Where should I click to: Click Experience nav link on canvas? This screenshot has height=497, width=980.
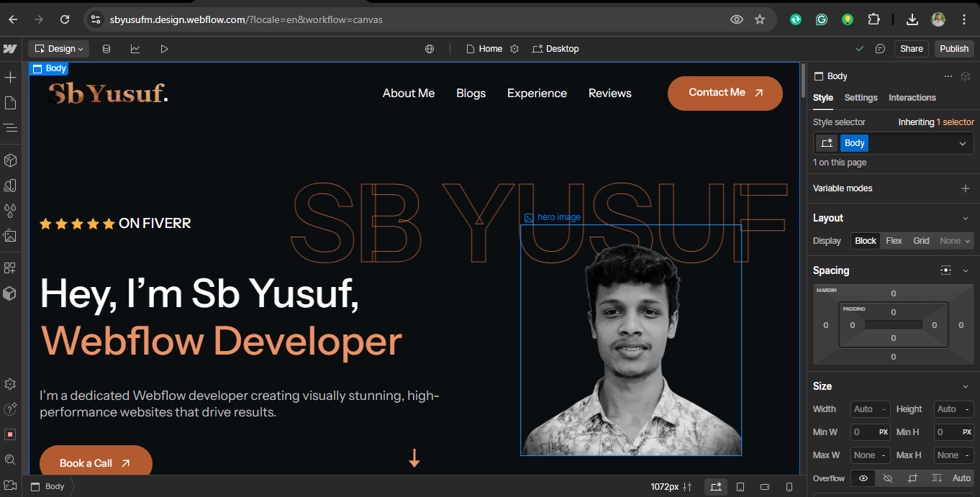point(537,94)
